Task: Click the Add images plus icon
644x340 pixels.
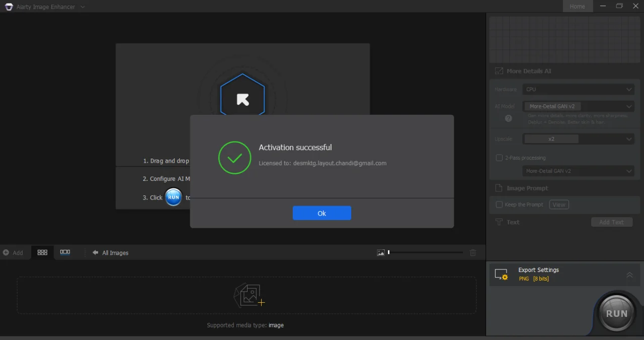Action: pos(6,253)
